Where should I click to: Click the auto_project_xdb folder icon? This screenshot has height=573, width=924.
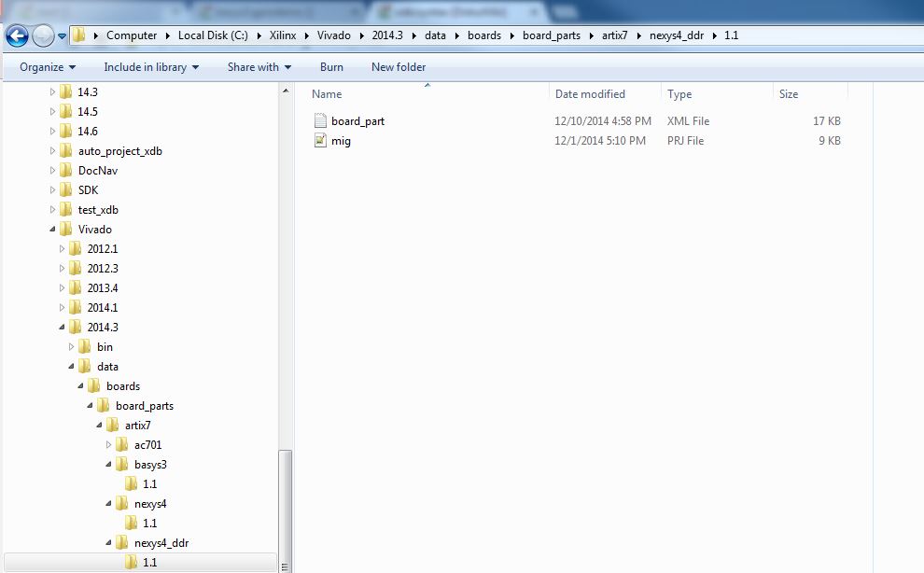tap(66, 151)
